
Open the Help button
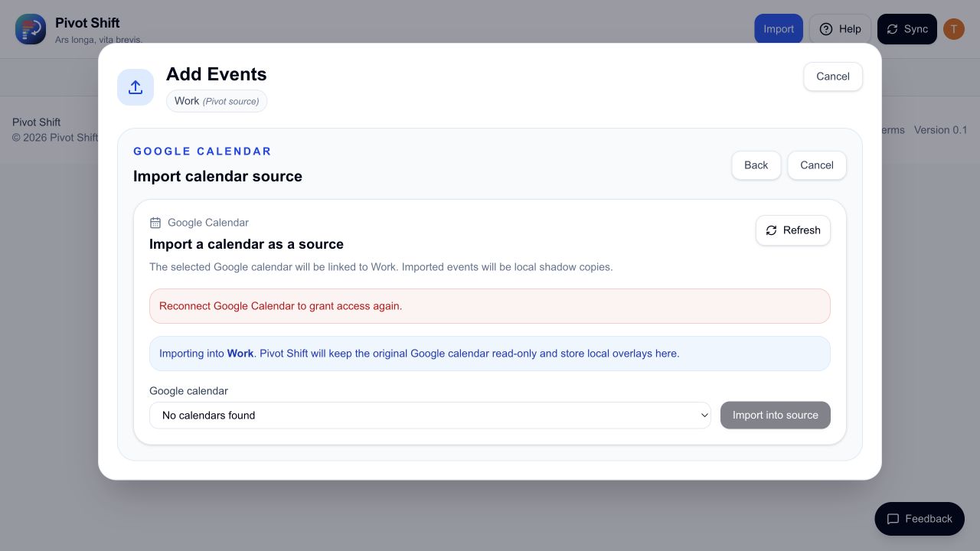pyautogui.click(x=840, y=29)
